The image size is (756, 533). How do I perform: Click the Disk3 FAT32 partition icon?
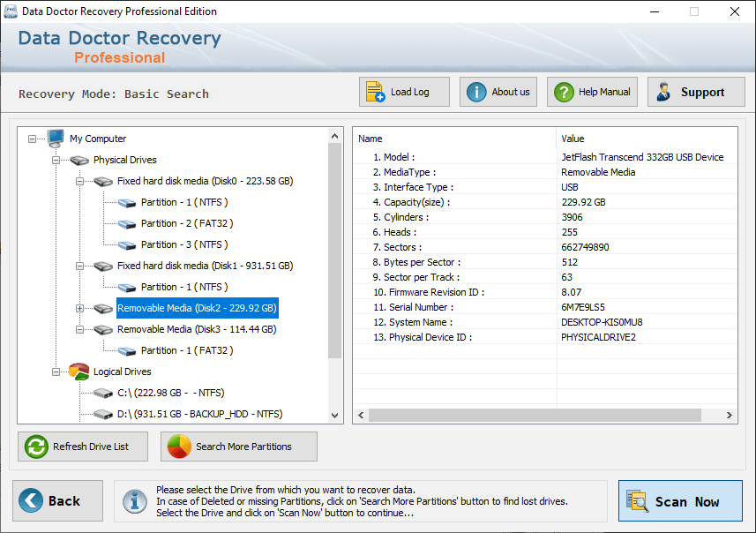pyautogui.click(x=127, y=351)
